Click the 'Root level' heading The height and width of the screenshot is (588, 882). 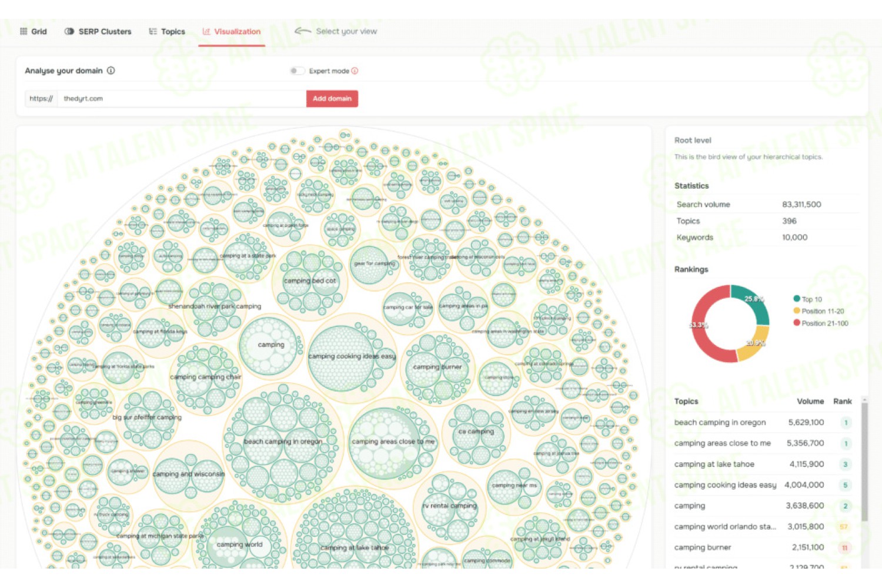pyautogui.click(x=693, y=141)
